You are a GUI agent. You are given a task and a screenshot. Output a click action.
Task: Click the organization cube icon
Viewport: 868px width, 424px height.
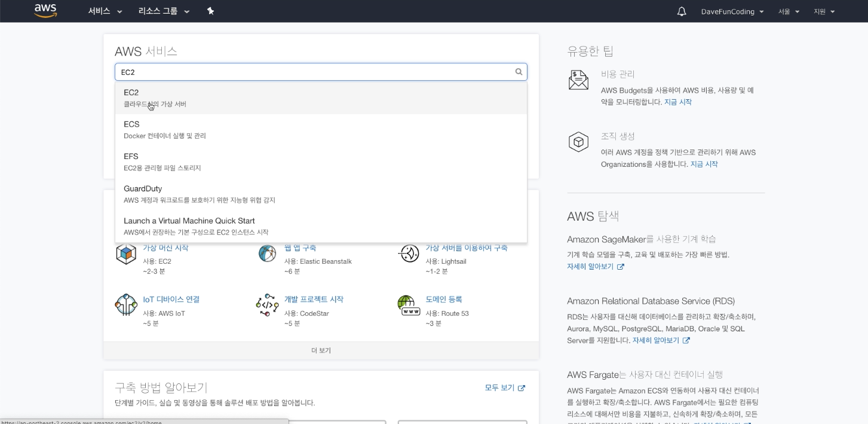[x=578, y=142]
